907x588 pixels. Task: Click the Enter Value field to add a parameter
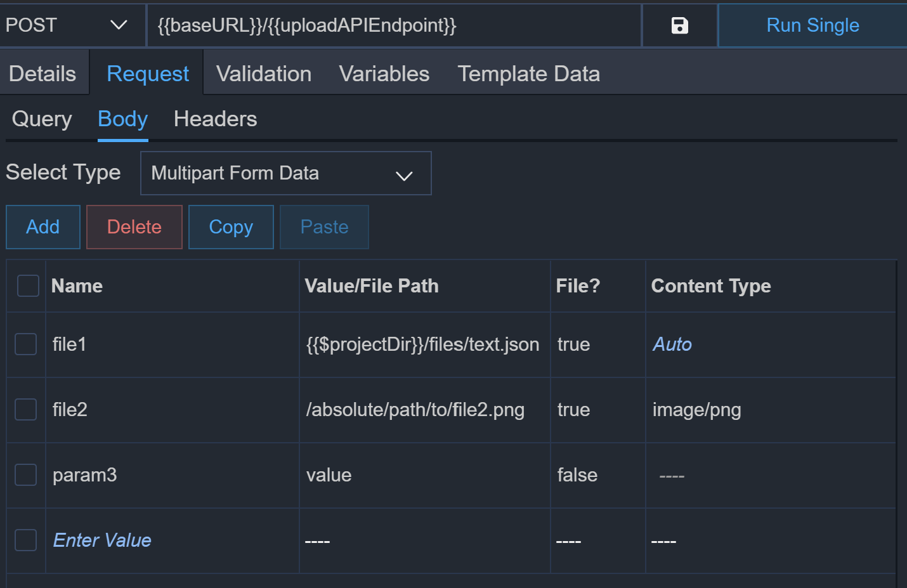101,540
